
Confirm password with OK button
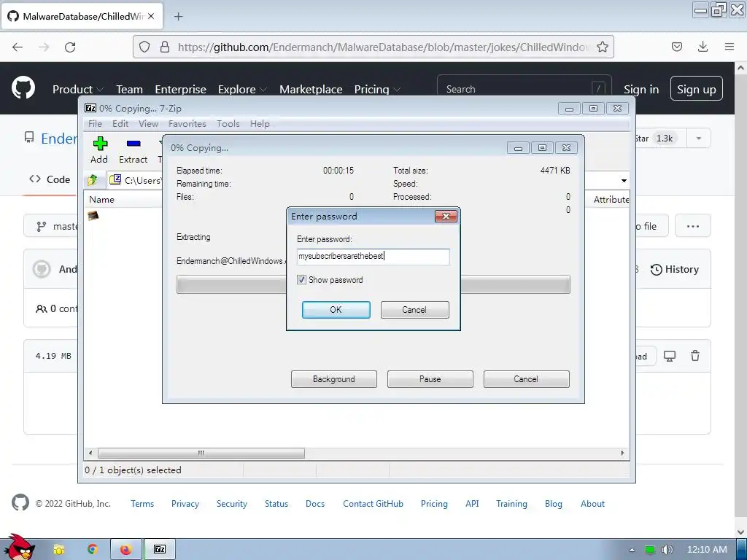(x=336, y=309)
